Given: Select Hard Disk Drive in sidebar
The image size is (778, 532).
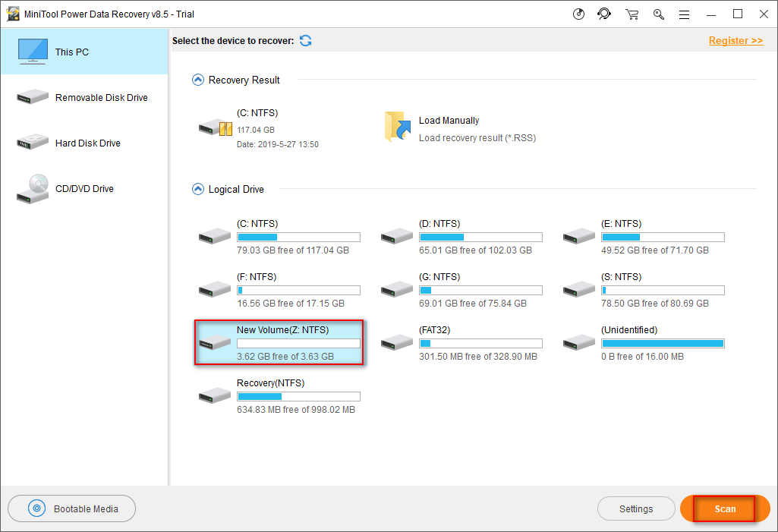Looking at the screenshot, I should (x=83, y=143).
